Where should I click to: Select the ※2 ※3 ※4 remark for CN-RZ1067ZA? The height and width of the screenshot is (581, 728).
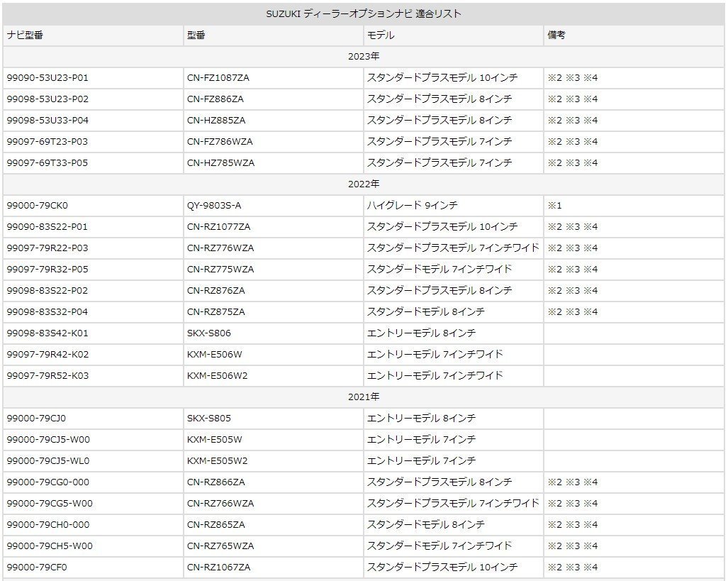tap(574, 567)
